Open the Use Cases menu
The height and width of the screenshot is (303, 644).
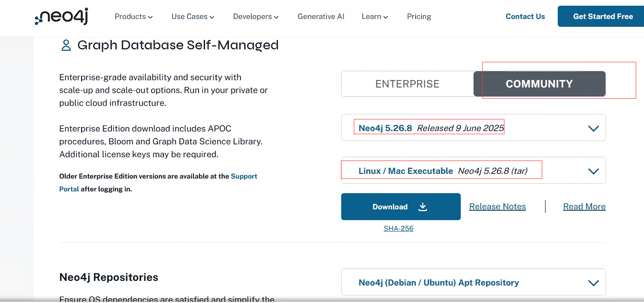tap(193, 17)
